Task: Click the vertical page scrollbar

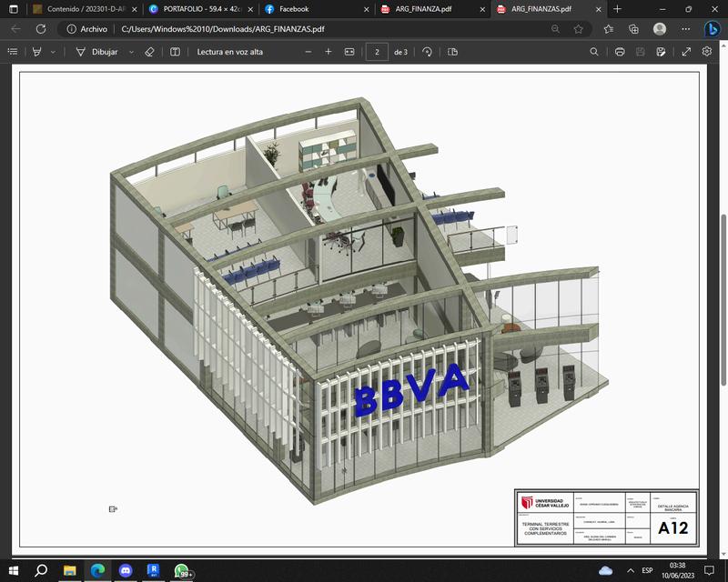Action: point(723,299)
